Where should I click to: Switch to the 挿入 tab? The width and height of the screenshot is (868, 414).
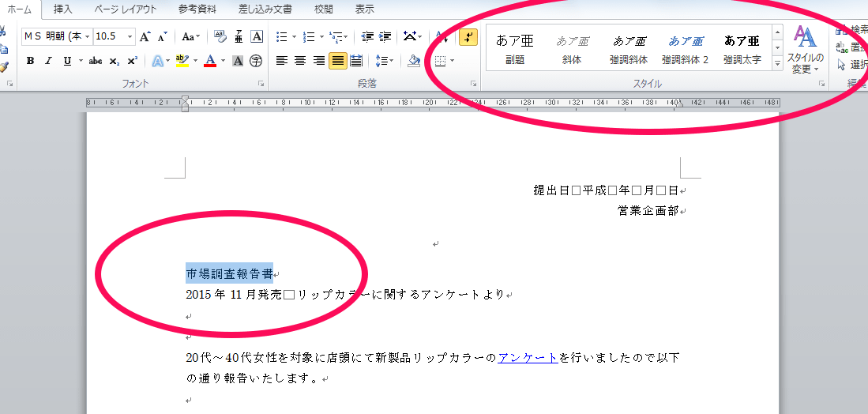point(63,9)
